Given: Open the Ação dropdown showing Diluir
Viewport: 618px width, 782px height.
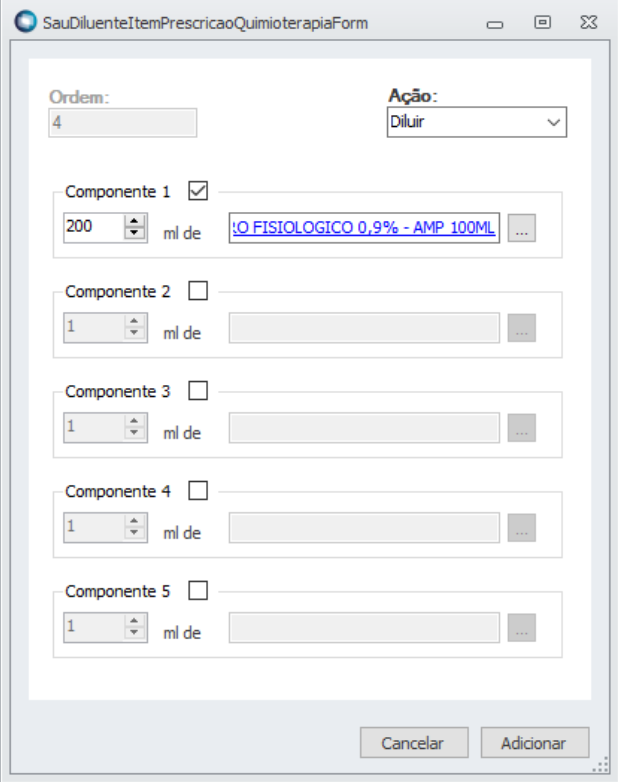Looking at the screenshot, I should (477, 122).
